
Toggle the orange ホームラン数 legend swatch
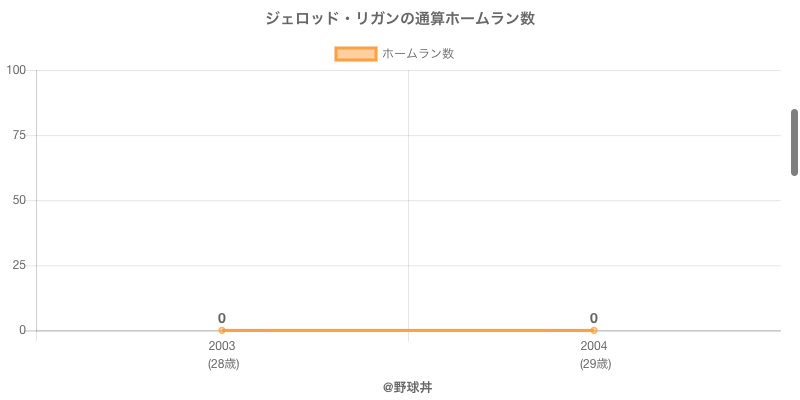tap(355, 54)
